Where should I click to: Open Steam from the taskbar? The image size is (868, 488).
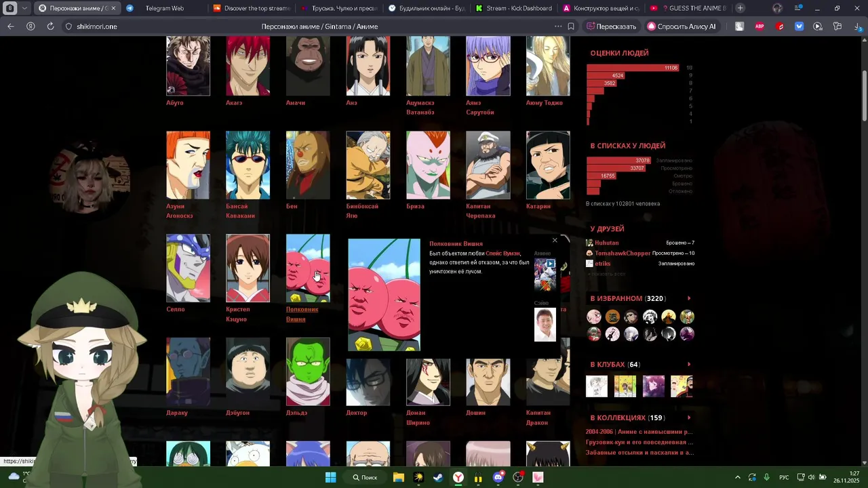439,477
